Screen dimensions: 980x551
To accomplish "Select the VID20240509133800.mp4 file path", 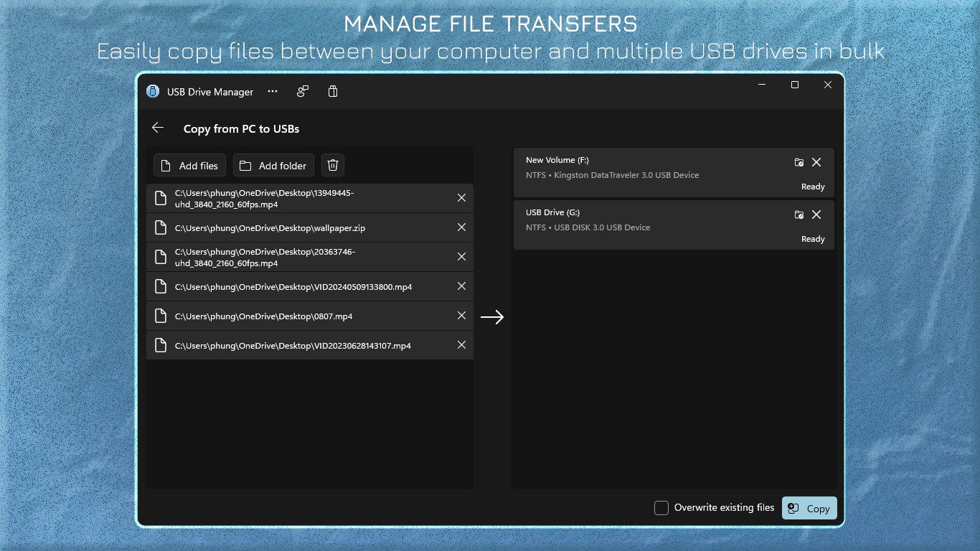I will tap(293, 287).
